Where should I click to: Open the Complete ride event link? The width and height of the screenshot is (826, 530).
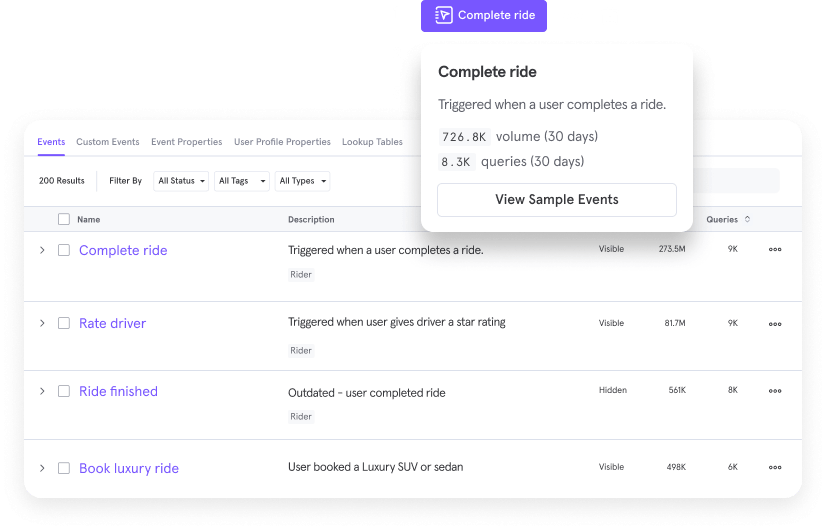[123, 250]
